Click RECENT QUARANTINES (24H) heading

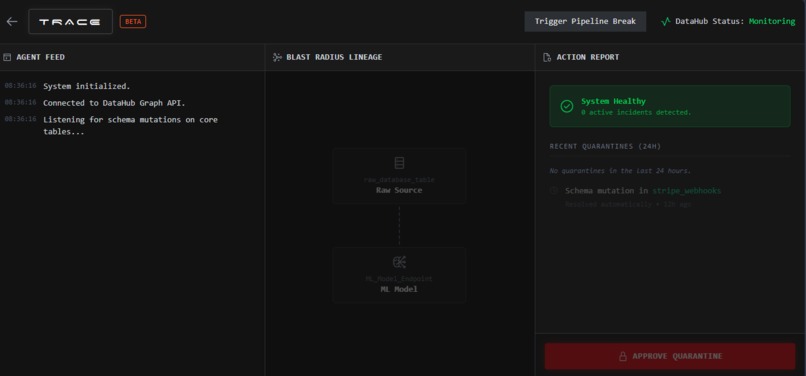click(605, 147)
